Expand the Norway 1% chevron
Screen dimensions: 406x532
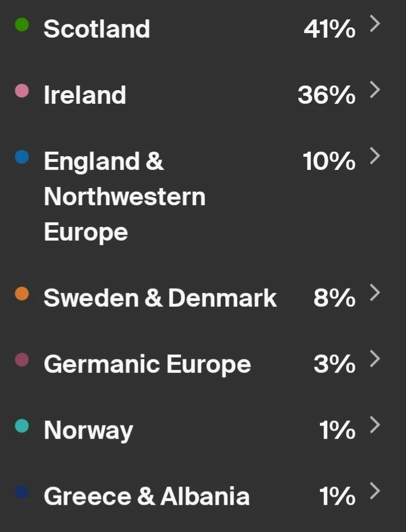click(375, 425)
